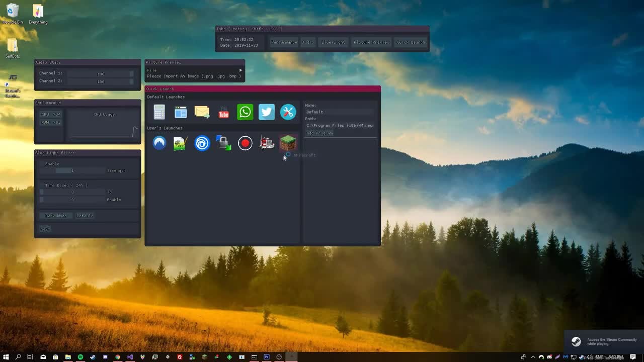Expand the File menu in Picture Preview
The height and width of the screenshot is (362, 644).
(152, 70)
